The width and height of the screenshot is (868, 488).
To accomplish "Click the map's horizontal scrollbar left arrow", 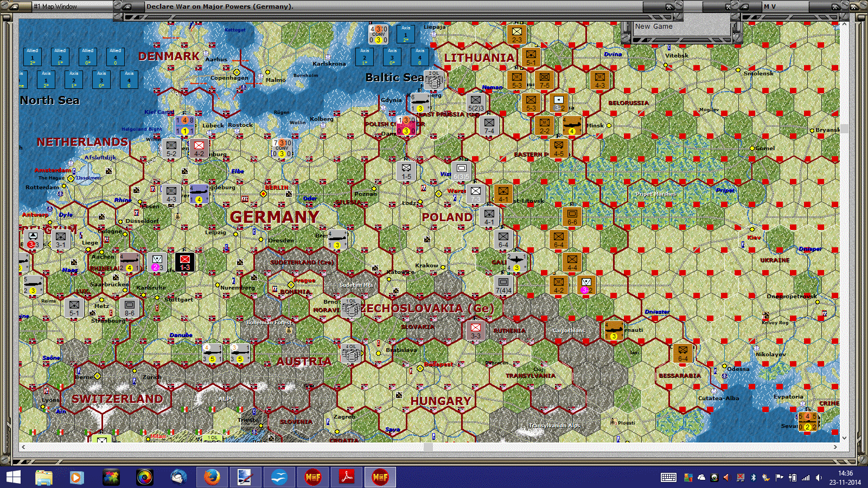I will pyautogui.click(x=23, y=447).
